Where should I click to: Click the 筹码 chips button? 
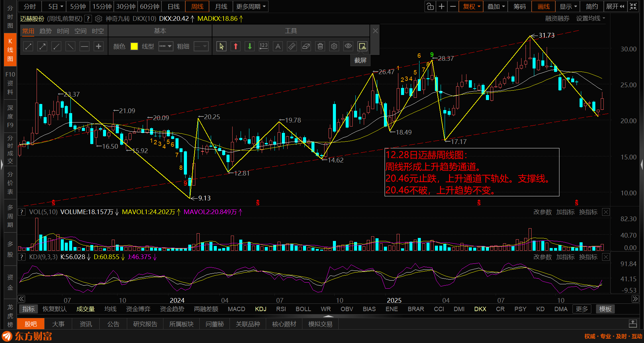[x=519, y=6]
